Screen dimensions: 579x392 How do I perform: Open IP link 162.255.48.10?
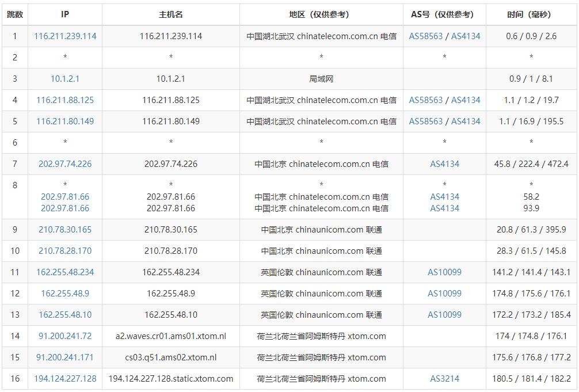tap(65, 315)
